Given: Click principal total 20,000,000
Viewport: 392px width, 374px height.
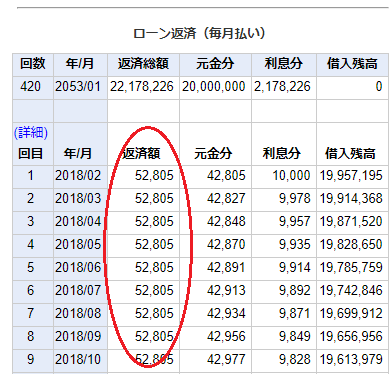Looking at the screenshot, I should [214, 87].
